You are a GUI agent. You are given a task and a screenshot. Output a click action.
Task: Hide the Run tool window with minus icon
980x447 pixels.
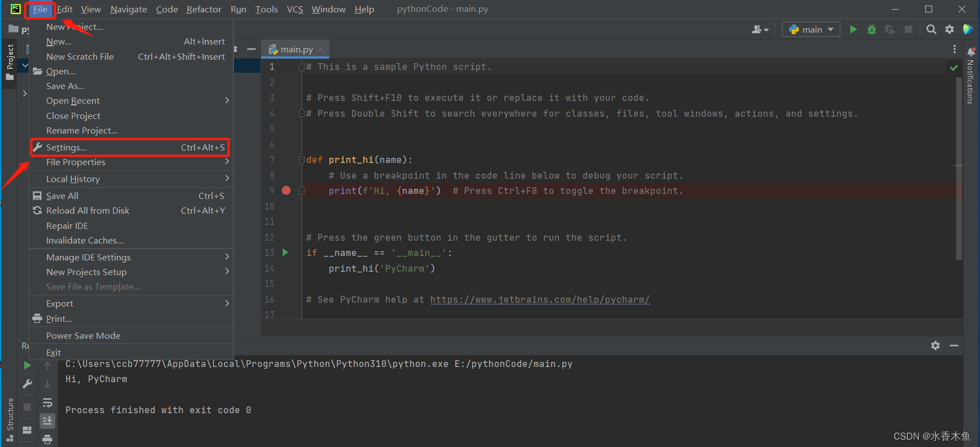point(954,346)
